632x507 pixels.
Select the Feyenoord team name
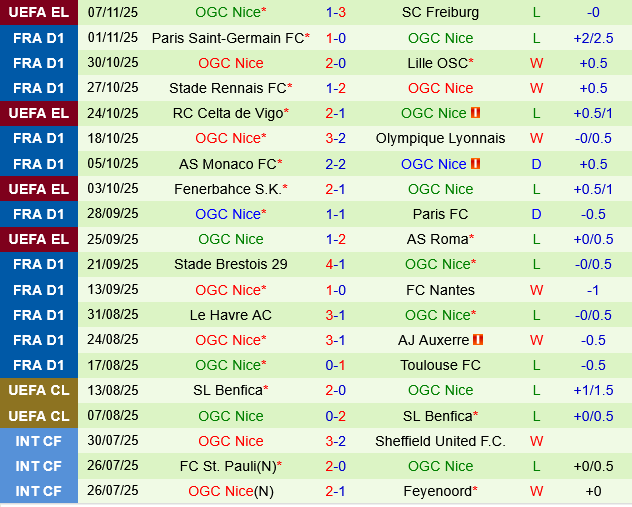click(437, 491)
